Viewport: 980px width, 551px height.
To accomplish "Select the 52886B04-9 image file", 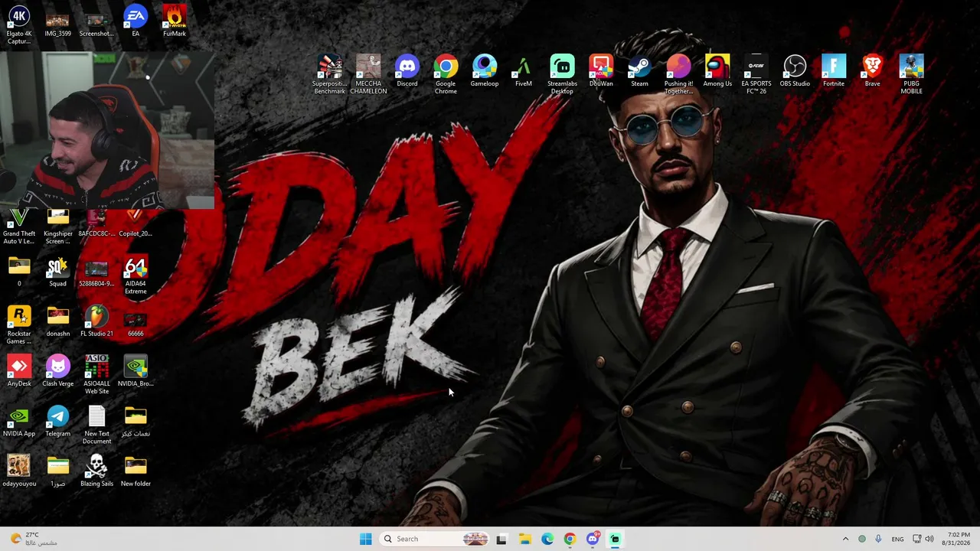I will [x=96, y=272].
